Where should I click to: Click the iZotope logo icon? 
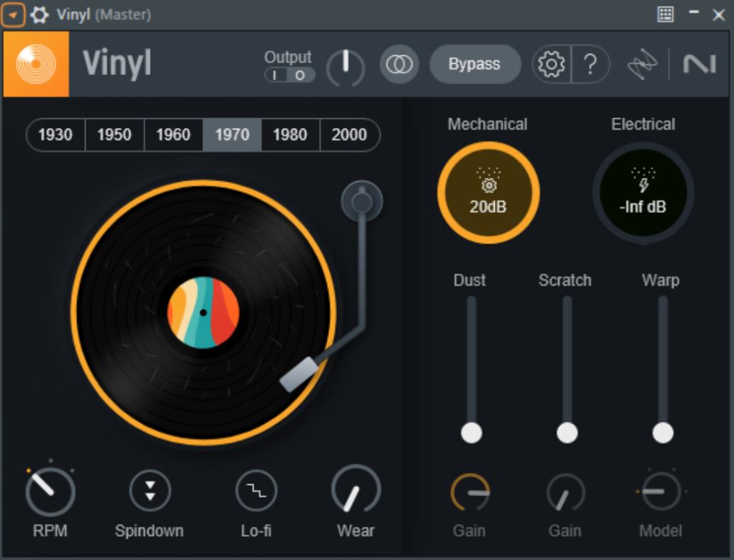pos(642,64)
